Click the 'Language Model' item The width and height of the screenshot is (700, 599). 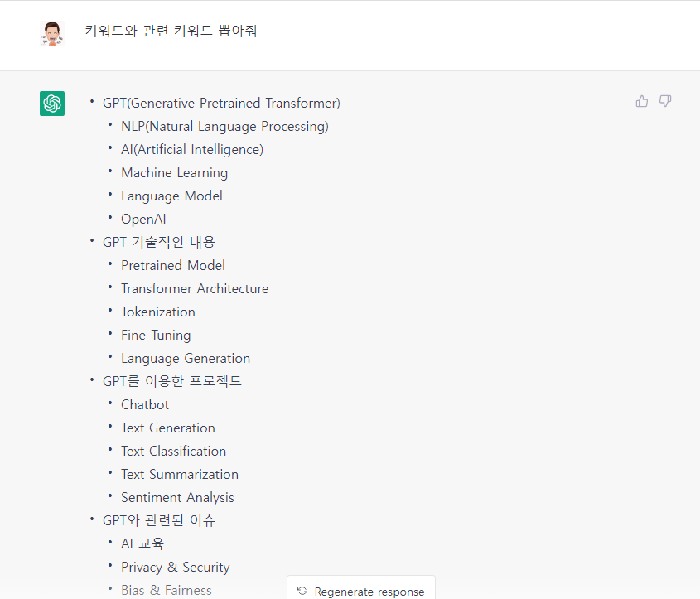(x=171, y=196)
